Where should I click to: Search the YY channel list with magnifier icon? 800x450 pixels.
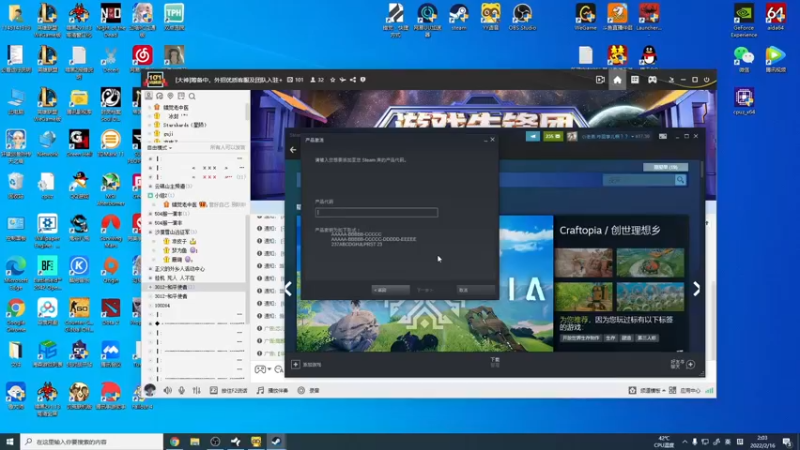pos(192,96)
